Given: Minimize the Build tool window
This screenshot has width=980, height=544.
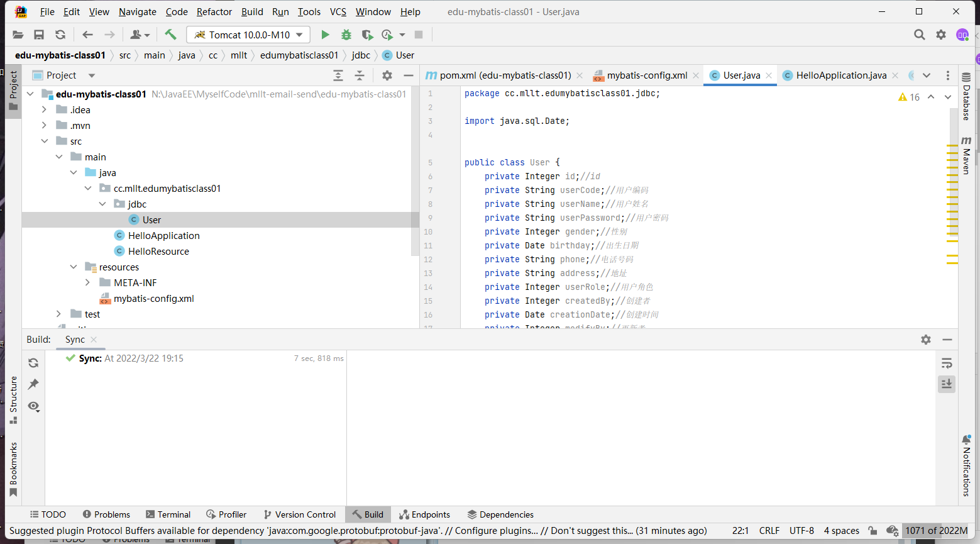Looking at the screenshot, I should [x=947, y=340].
